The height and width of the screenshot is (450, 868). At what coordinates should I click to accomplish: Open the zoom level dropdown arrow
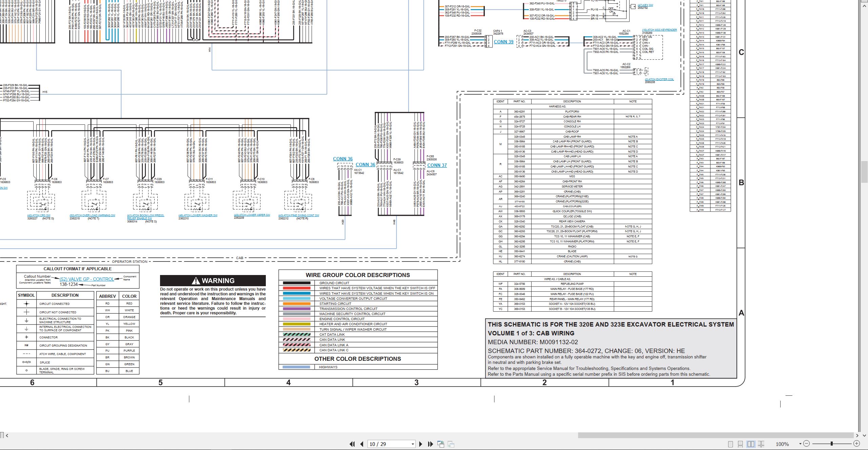(800, 444)
